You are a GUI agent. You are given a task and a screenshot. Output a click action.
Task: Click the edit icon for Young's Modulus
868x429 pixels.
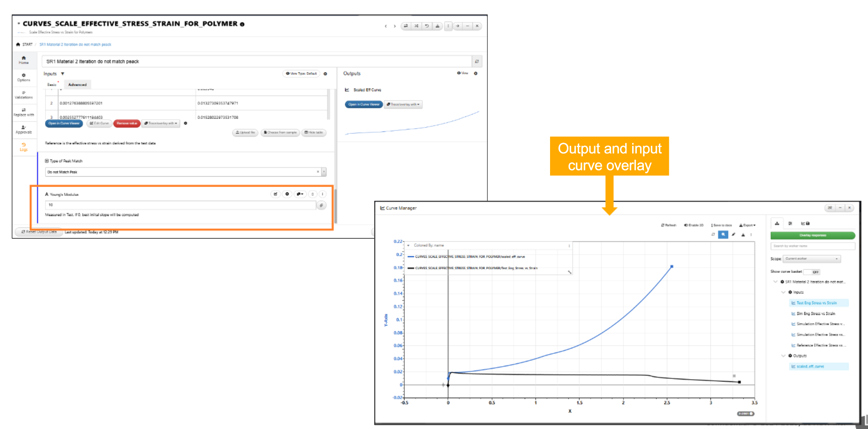point(275,194)
